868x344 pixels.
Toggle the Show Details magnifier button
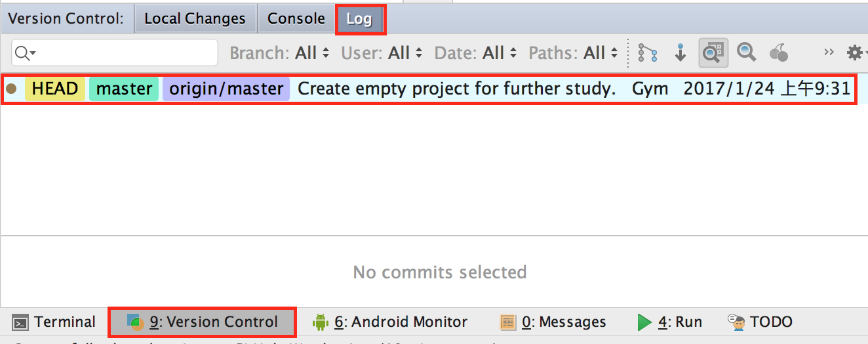click(713, 53)
